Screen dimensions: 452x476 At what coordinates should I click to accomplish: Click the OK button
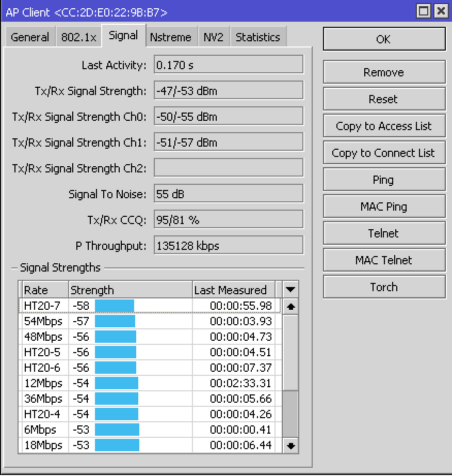click(384, 39)
